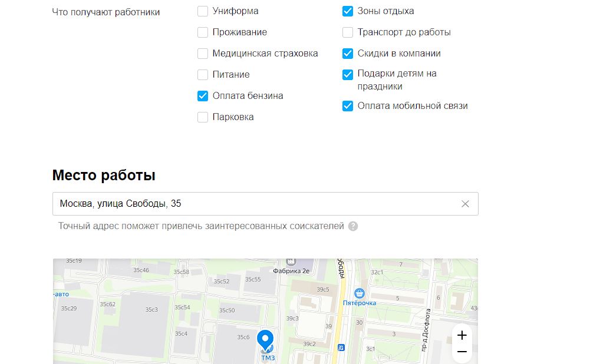Click the station icon on улица Свободы
This screenshot has width=600, height=364.
point(341,348)
